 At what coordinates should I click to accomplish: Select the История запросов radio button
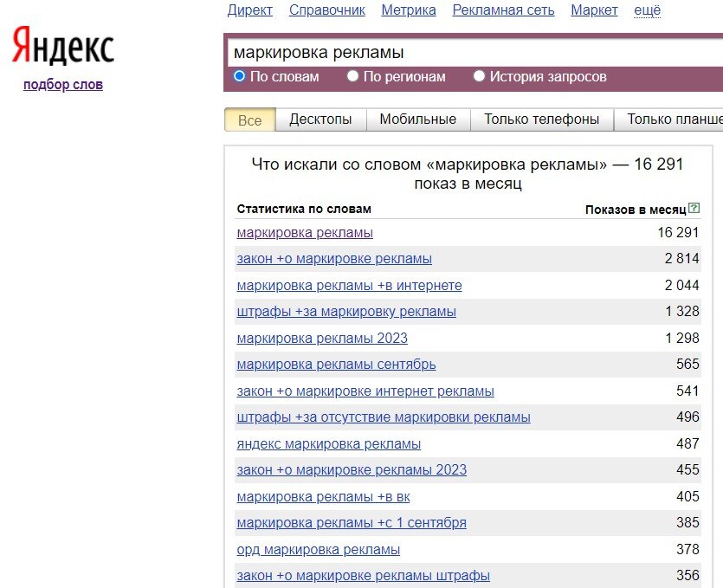click(x=479, y=75)
